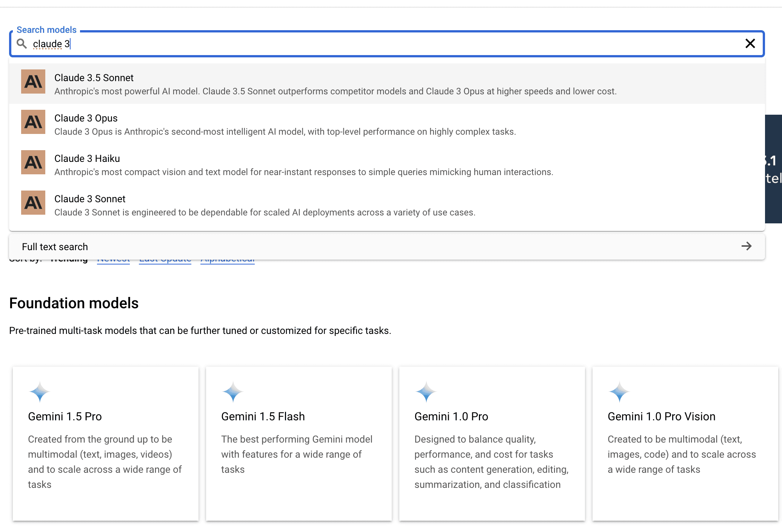Click the Foundation models heading
Image resolution: width=782 pixels, height=532 pixels.
tap(74, 303)
